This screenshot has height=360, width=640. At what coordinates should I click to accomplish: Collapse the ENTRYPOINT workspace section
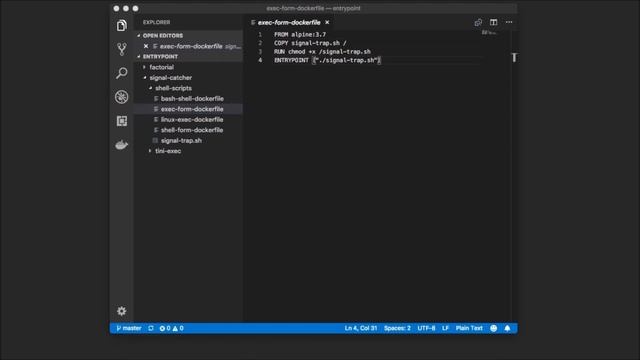coord(189,56)
